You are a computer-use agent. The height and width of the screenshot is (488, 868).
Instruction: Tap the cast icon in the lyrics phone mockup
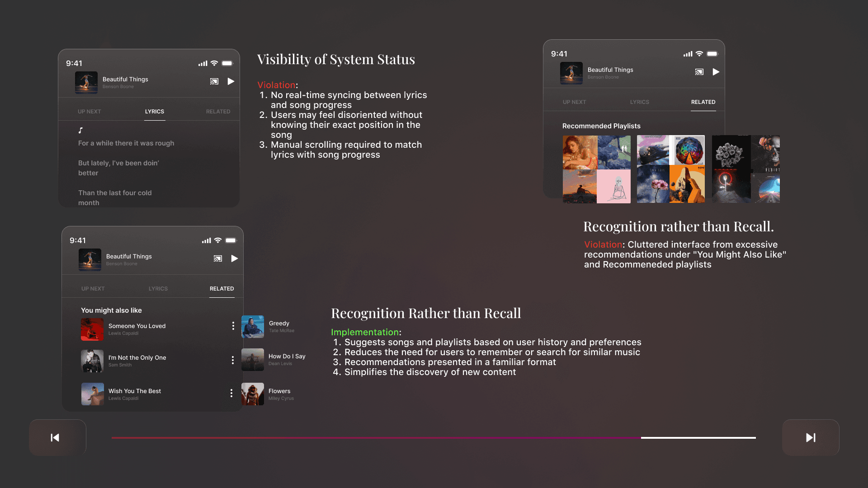[214, 82]
